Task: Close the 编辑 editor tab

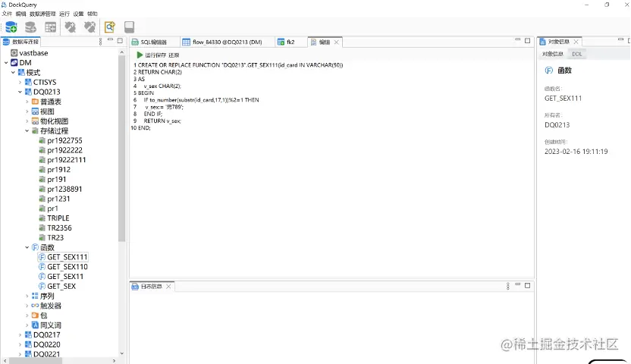Action: point(337,42)
